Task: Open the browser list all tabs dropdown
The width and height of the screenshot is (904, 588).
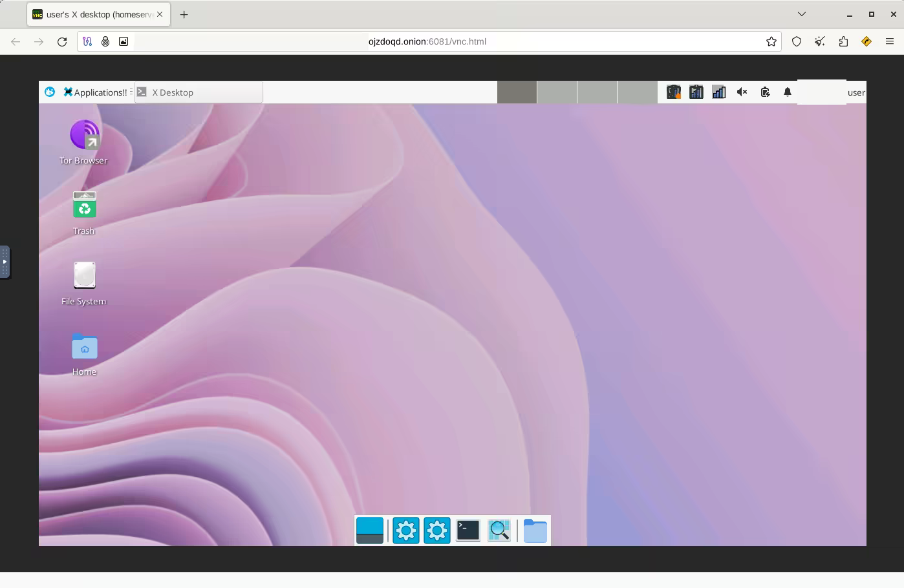Action: coord(801,14)
